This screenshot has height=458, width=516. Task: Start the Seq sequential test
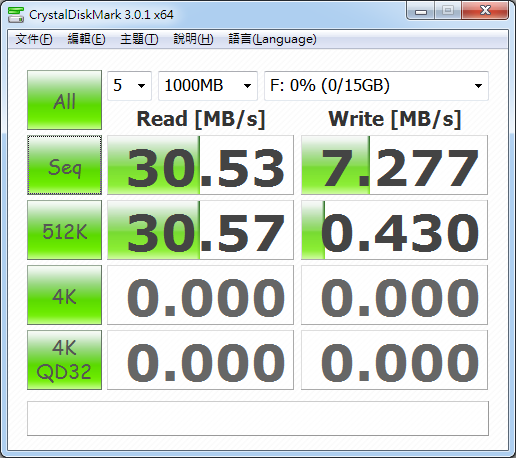click(x=64, y=165)
